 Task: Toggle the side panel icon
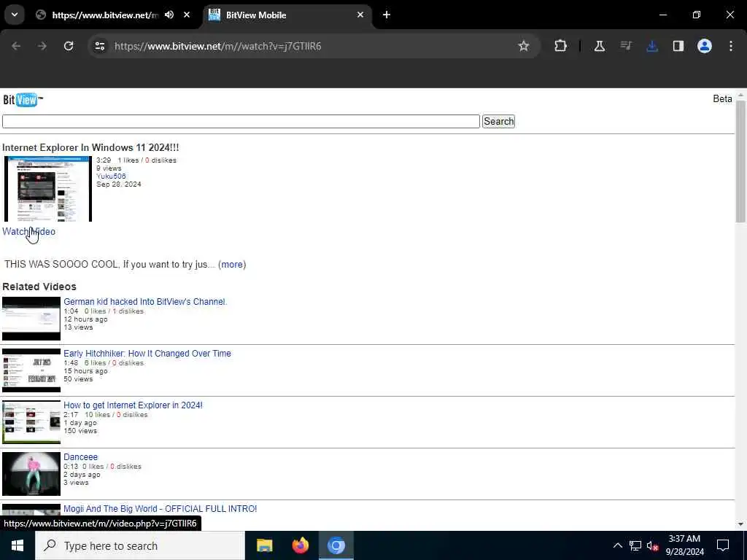(x=678, y=46)
